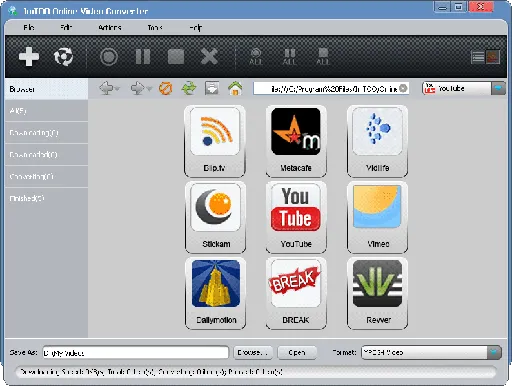The width and height of the screenshot is (512, 386).
Task: Go back in the browser
Action: (106, 88)
